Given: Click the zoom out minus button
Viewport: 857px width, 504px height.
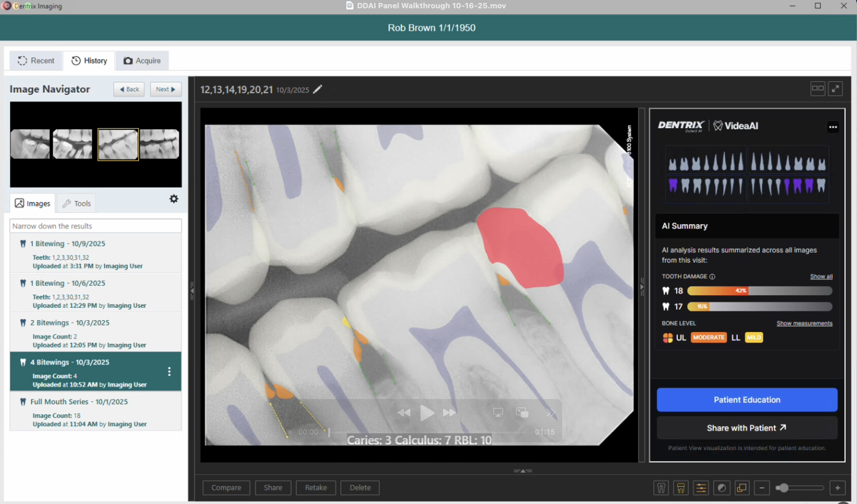Looking at the screenshot, I should [x=762, y=488].
